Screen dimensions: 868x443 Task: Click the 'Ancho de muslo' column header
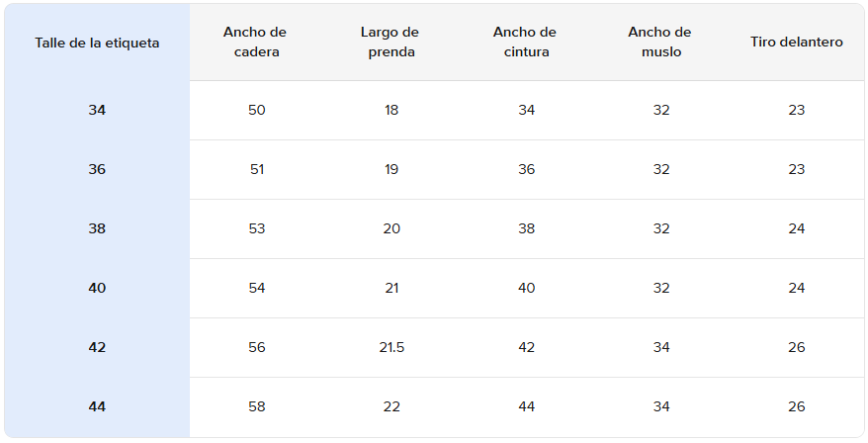click(660, 43)
